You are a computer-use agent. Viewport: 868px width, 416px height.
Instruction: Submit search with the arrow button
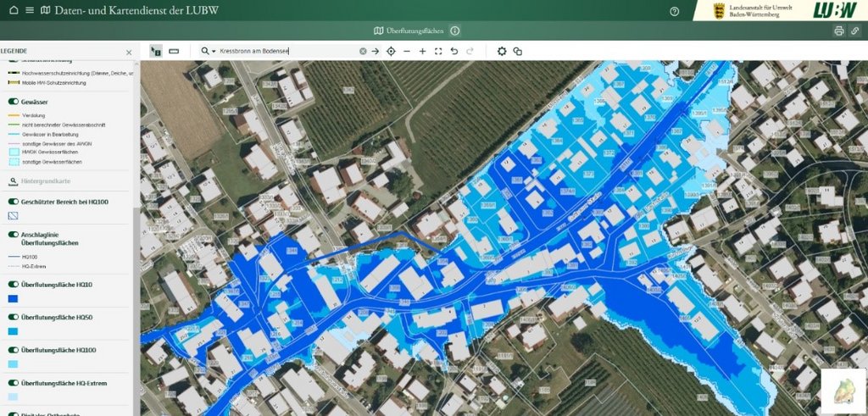376,52
